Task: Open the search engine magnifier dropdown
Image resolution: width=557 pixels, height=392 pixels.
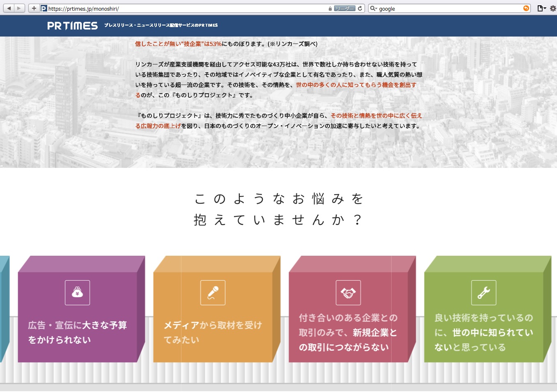Action: pos(373,8)
